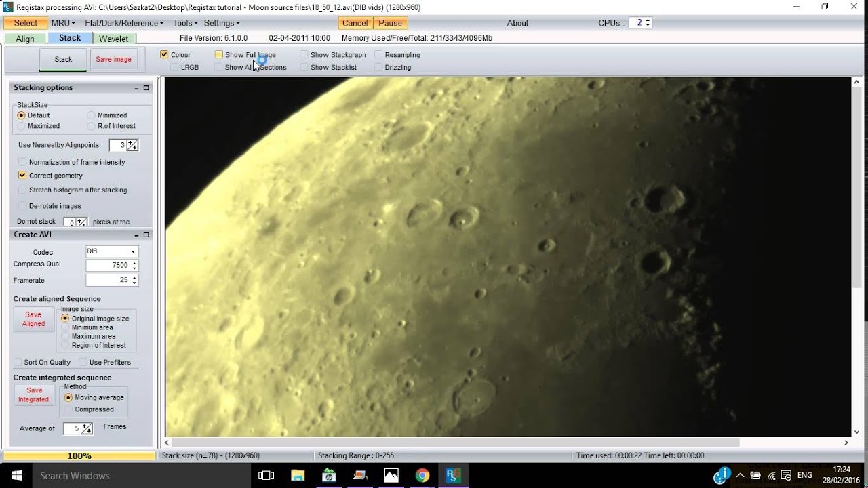This screenshot has width=868, height=488.
Task: Click Save Integrated button
Action: tap(34, 395)
